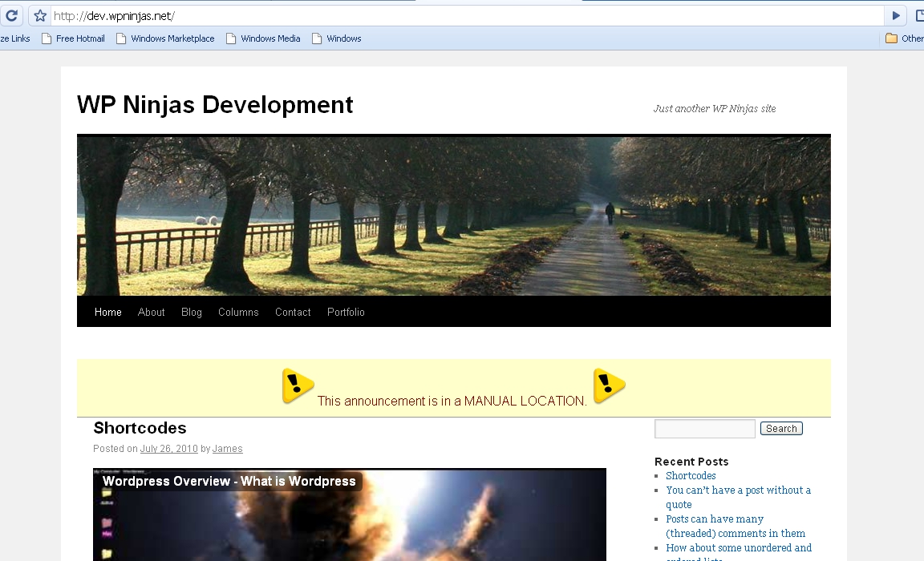Navigate to the Portfolio page
The width and height of the screenshot is (924, 561).
[346, 313]
